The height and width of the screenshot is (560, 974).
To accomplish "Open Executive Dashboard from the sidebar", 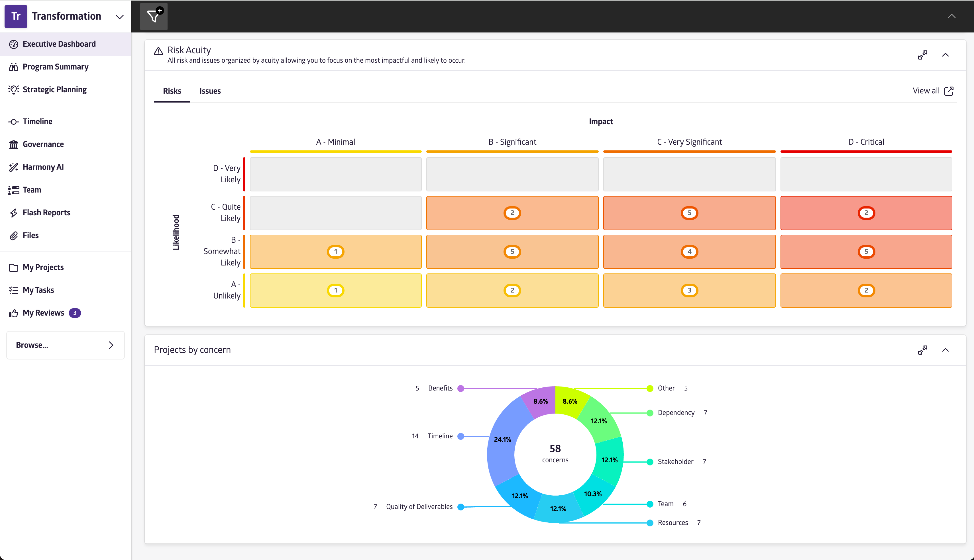I will [59, 44].
